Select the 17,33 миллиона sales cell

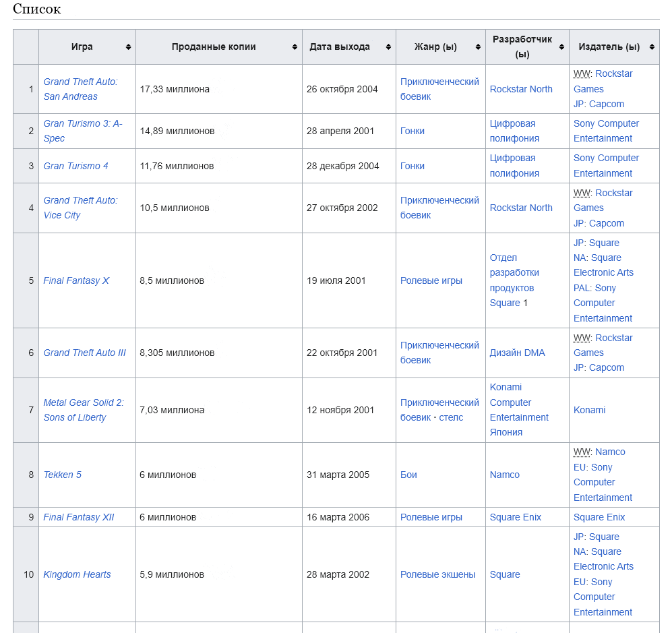coord(219,89)
